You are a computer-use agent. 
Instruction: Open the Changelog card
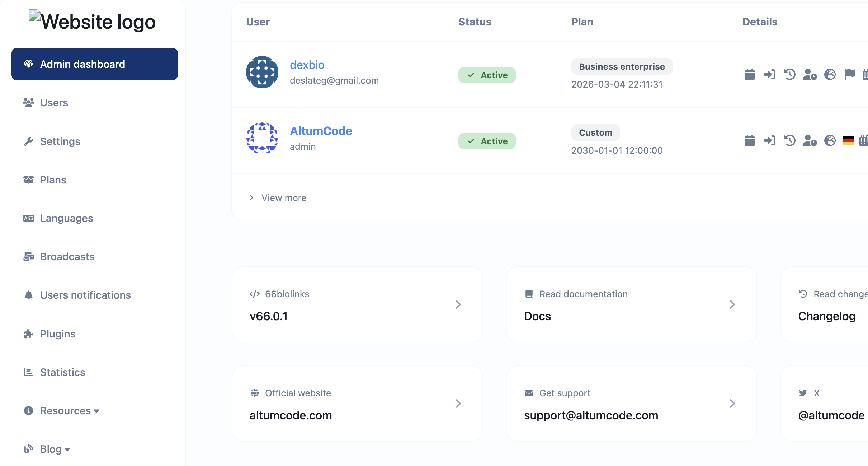click(x=824, y=304)
